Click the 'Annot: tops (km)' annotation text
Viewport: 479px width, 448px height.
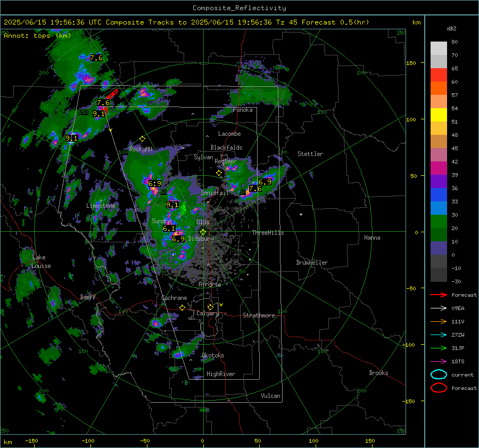tap(37, 36)
